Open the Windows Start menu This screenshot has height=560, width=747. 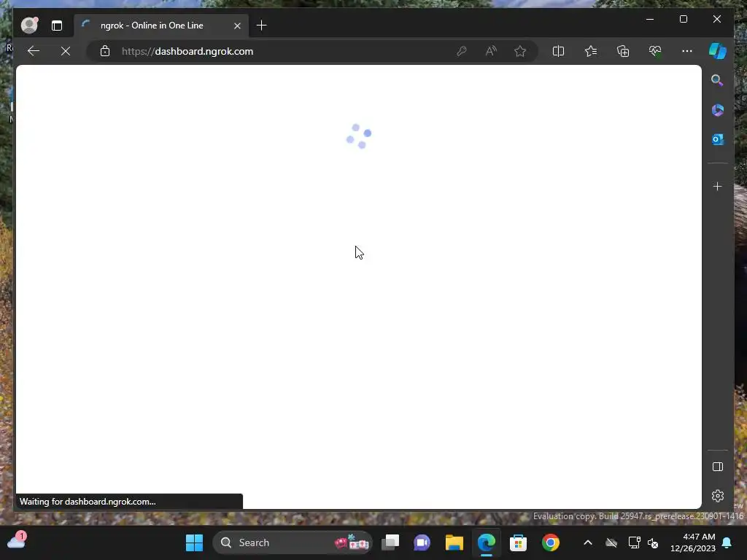click(194, 542)
